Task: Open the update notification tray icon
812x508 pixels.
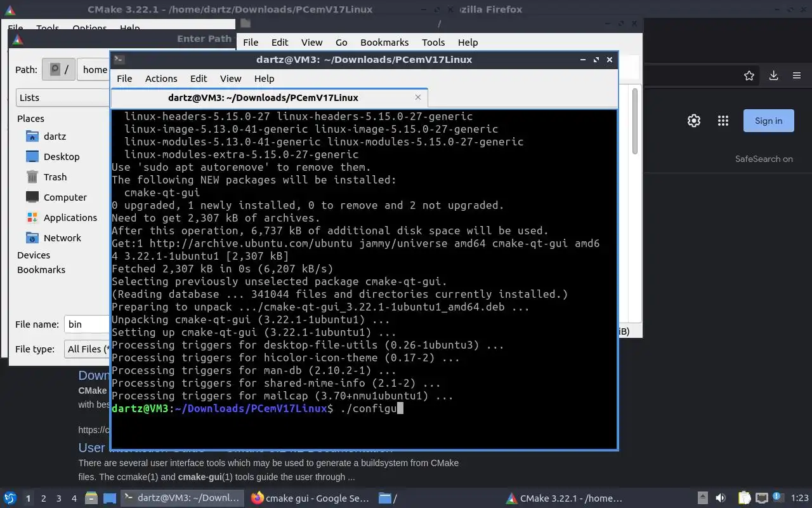Action: pyautogui.click(x=777, y=497)
